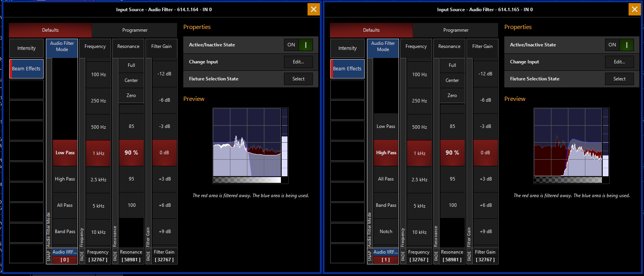Viewport: 644px width, 276px height.
Task: Choose Low Pass filter mode in 614.1.165 window
Action: (386, 126)
